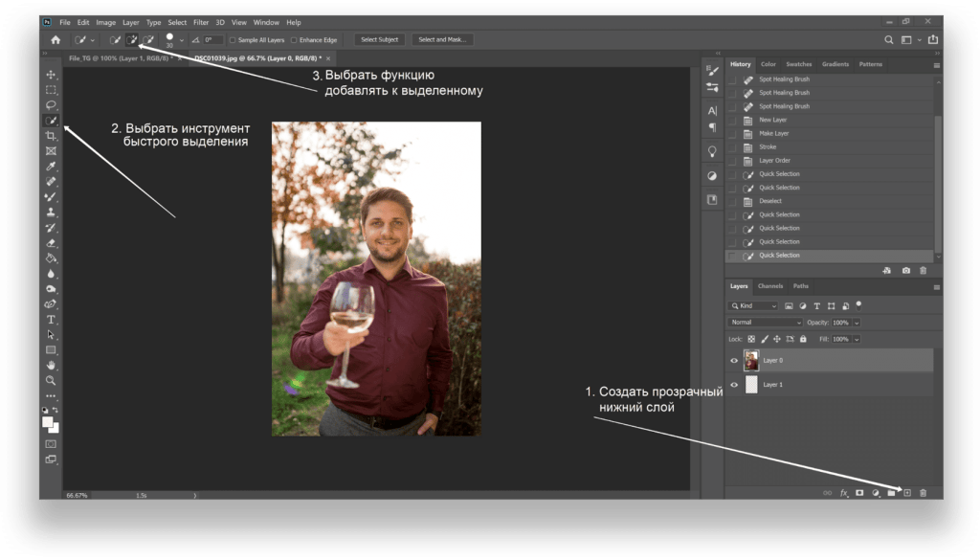Activate the Zoom tool magnifier

coord(51,380)
